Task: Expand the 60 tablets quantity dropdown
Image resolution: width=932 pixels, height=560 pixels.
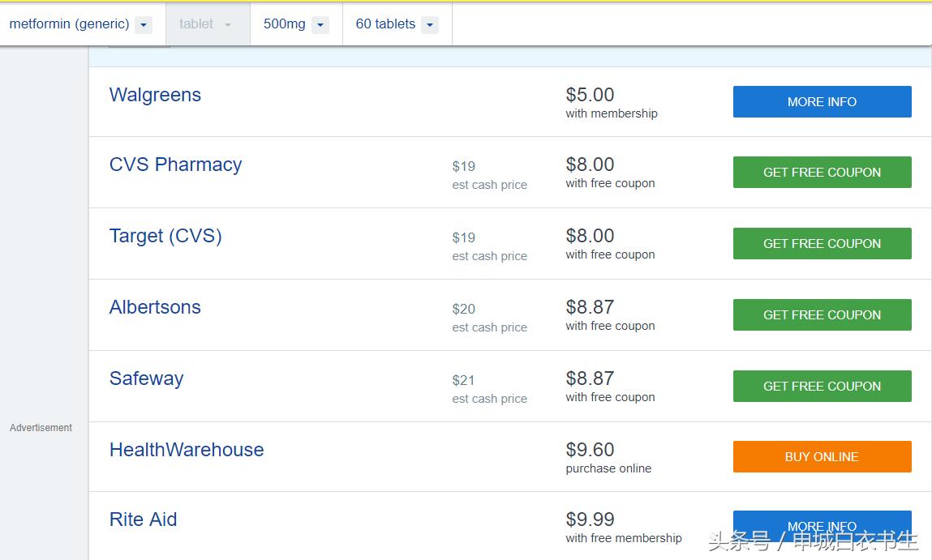Action: pyautogui.click(x=396, y=24)
